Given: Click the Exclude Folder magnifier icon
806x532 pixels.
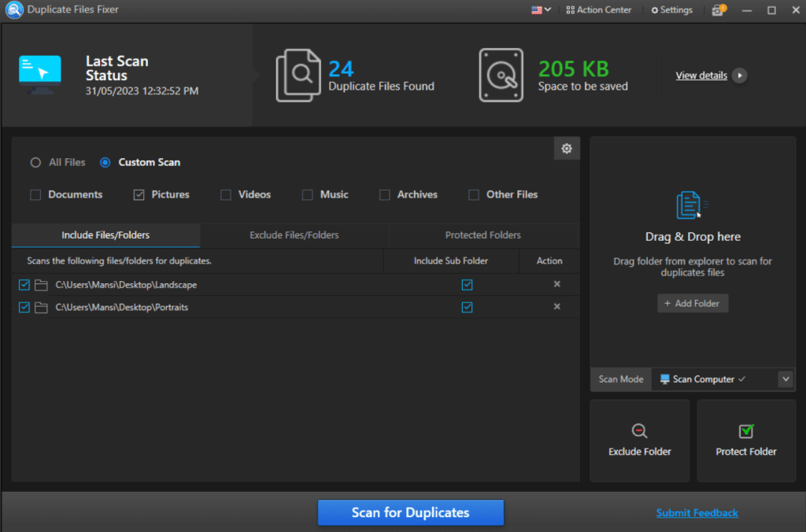Looking at the screenshot, I should point(639,430).
